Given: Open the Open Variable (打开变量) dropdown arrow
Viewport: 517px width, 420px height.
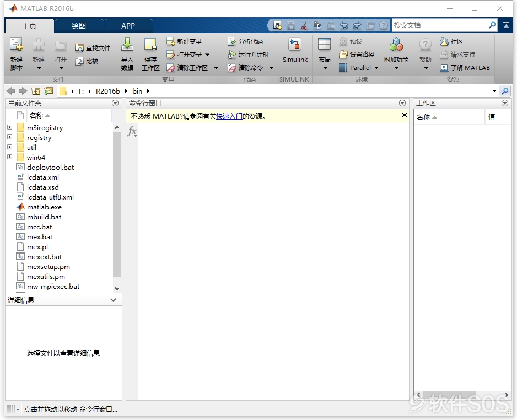Looking at the screenshot, I should (x=207, y=55).
